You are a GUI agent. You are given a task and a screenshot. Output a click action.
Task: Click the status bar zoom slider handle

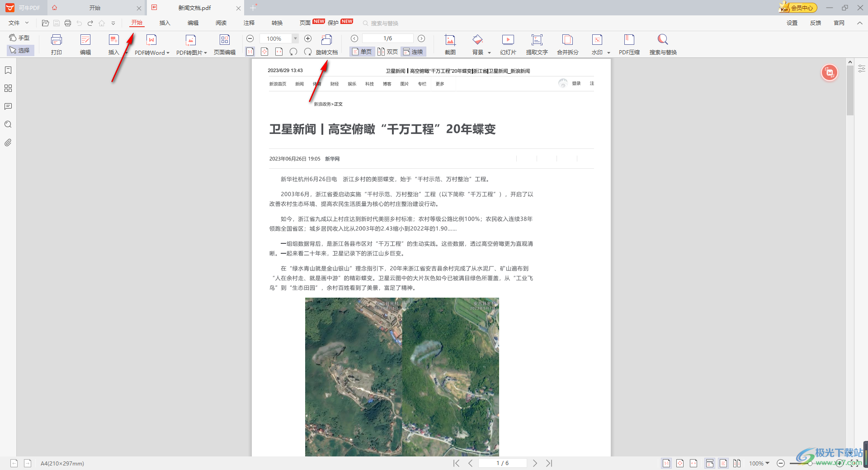pos(810,463)
